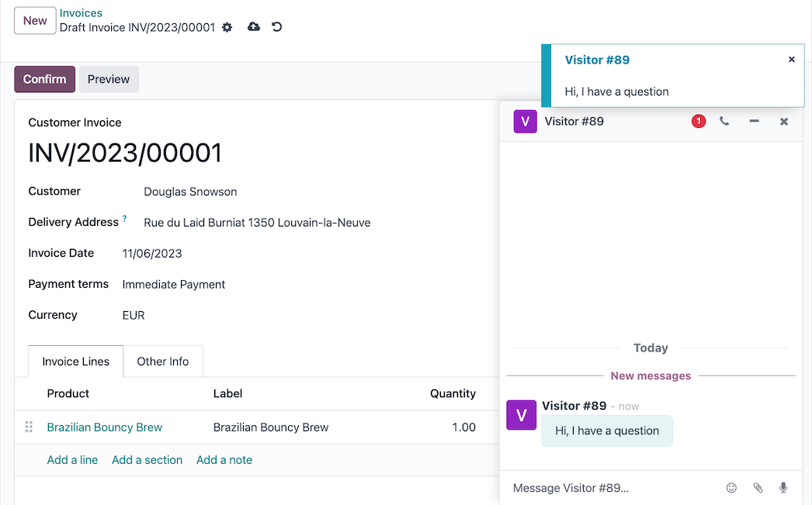Open the gear actions menu beside invoice title
Screen dimensions: 812x505
226,27
